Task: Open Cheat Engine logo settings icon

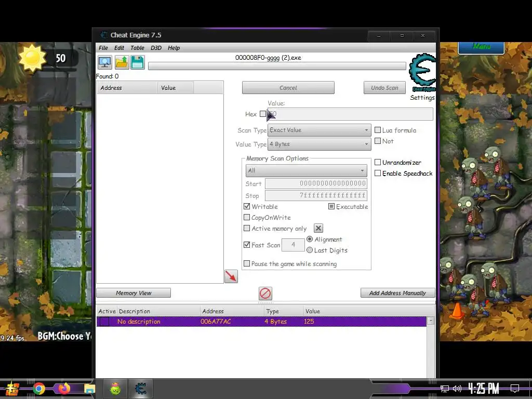Action: point(422,72)
